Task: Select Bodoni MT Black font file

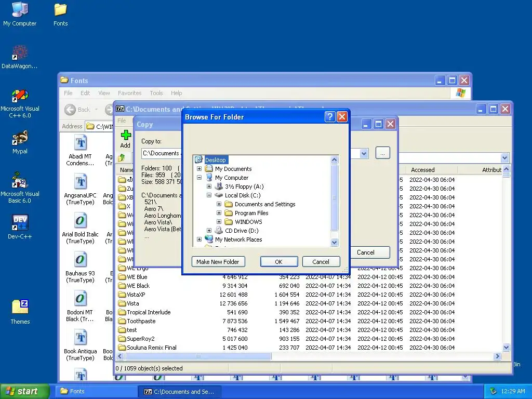Action: pyautogui.click(x=80, y=306)
